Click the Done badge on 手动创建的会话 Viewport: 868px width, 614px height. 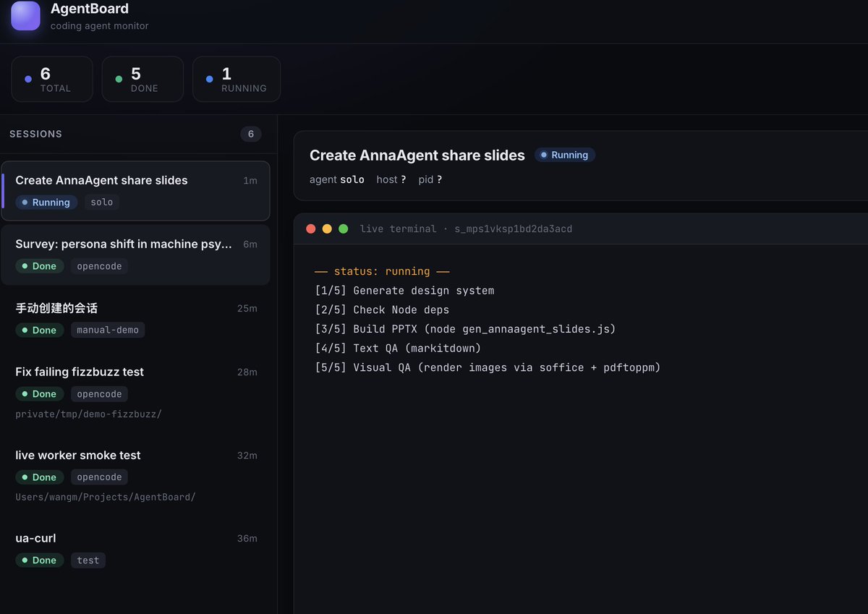click(40, 330)
